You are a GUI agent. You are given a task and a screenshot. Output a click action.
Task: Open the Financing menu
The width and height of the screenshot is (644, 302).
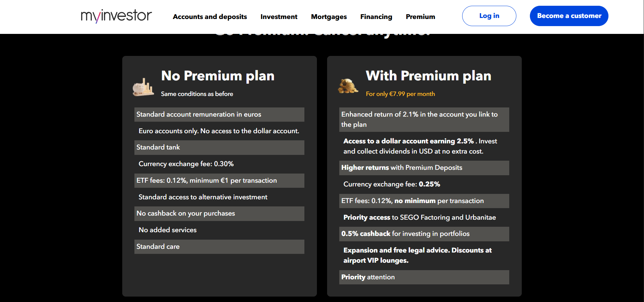[x=376, y=17]
